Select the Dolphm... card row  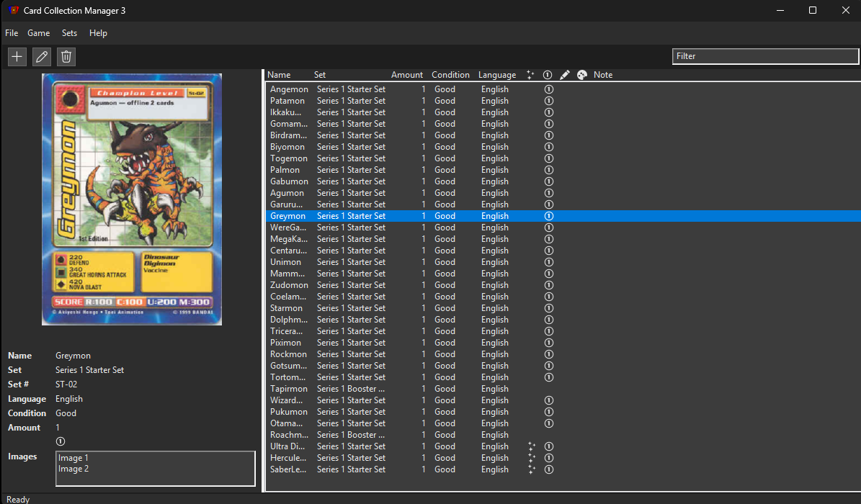point(563,320)
